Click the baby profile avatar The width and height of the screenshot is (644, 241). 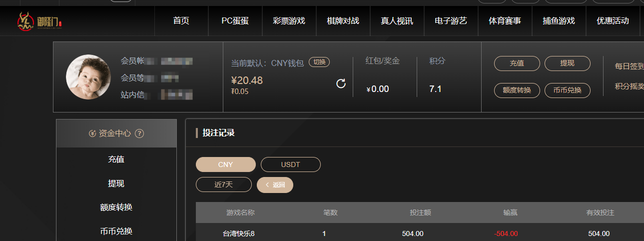click(88, 77)
